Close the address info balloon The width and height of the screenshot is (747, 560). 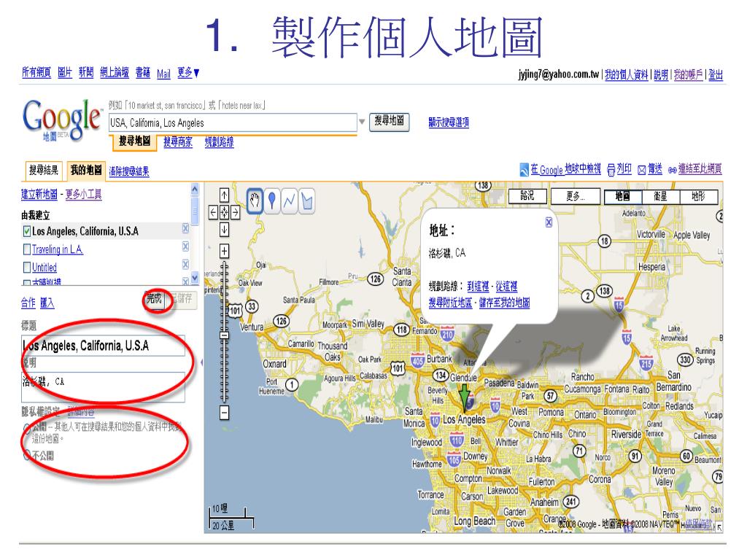[549, 222]
